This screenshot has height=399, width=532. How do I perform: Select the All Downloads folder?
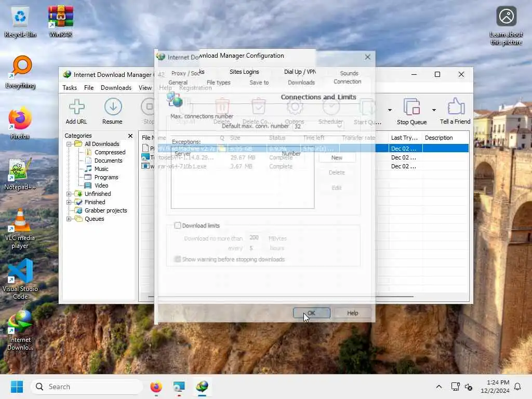[102, 144]
